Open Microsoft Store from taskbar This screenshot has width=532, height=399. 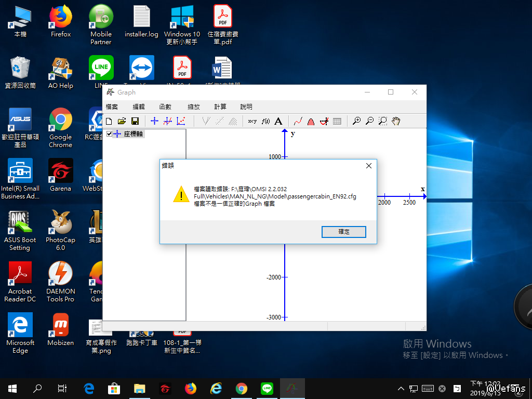pos(114,389)
